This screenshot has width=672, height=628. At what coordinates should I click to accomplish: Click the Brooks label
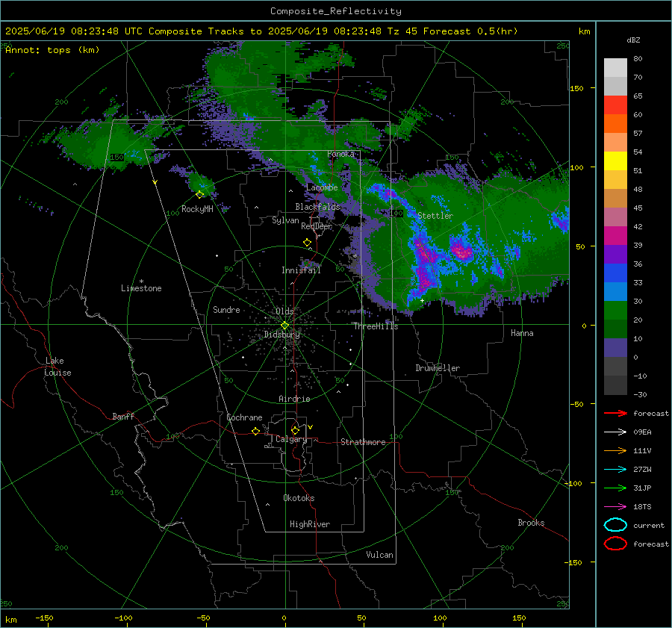click(x=531, y=523)
